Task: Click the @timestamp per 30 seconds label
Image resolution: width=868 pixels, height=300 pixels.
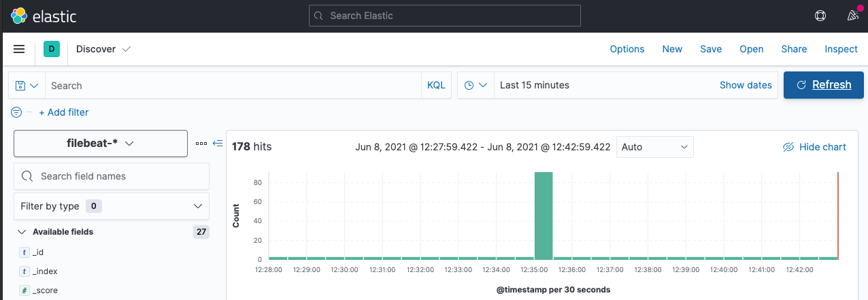Action: pos(553,290)
